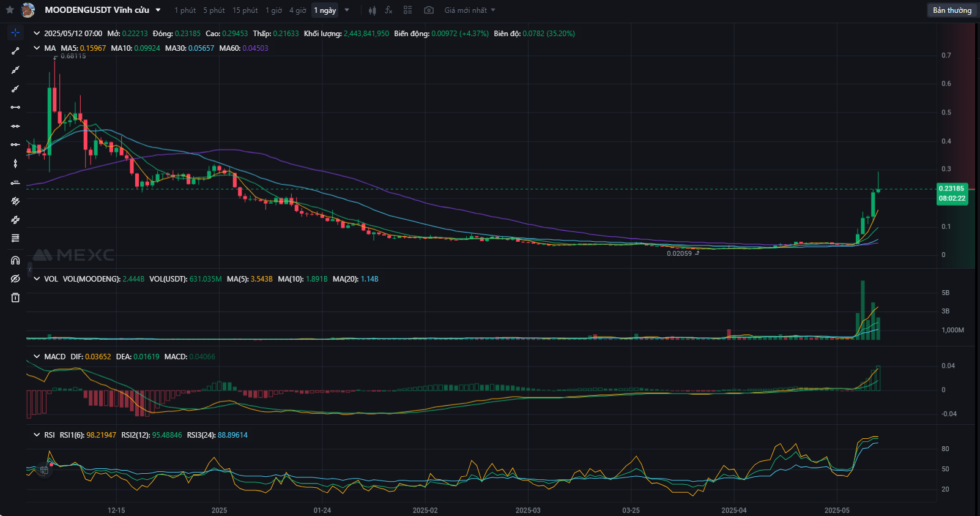Click the 12-15 date on time axis
980x516 pixels.
tap(116, 510)
